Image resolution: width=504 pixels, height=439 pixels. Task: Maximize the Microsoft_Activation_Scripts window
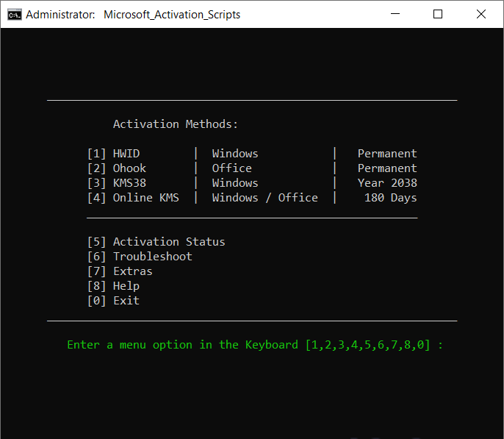(x=438, y=14)
